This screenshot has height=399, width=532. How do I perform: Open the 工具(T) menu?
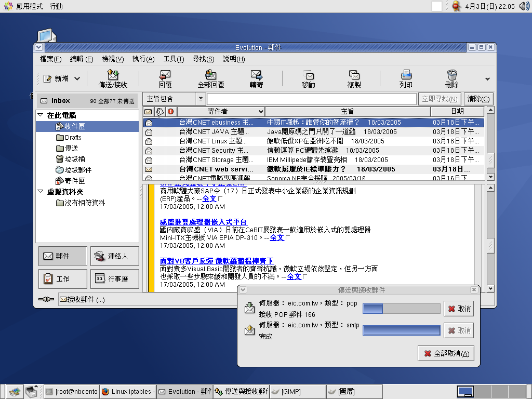tap(174, 59)
